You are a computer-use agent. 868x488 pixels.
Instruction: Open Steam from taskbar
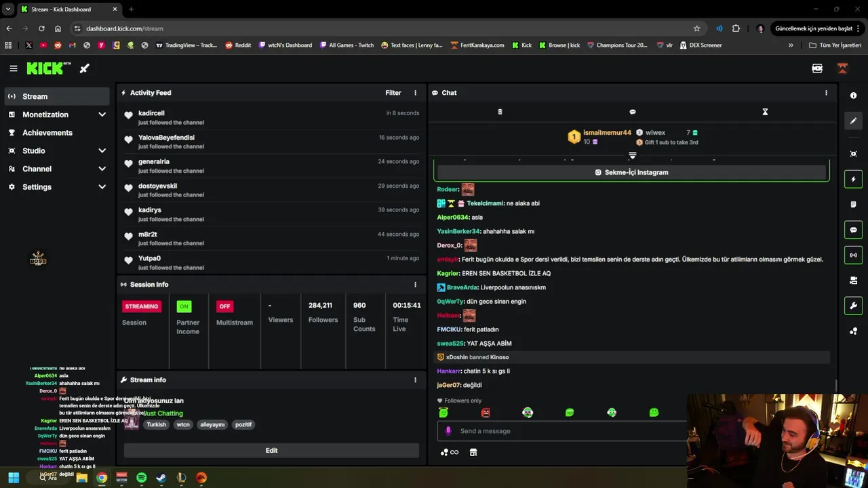[x=161, y=478]
